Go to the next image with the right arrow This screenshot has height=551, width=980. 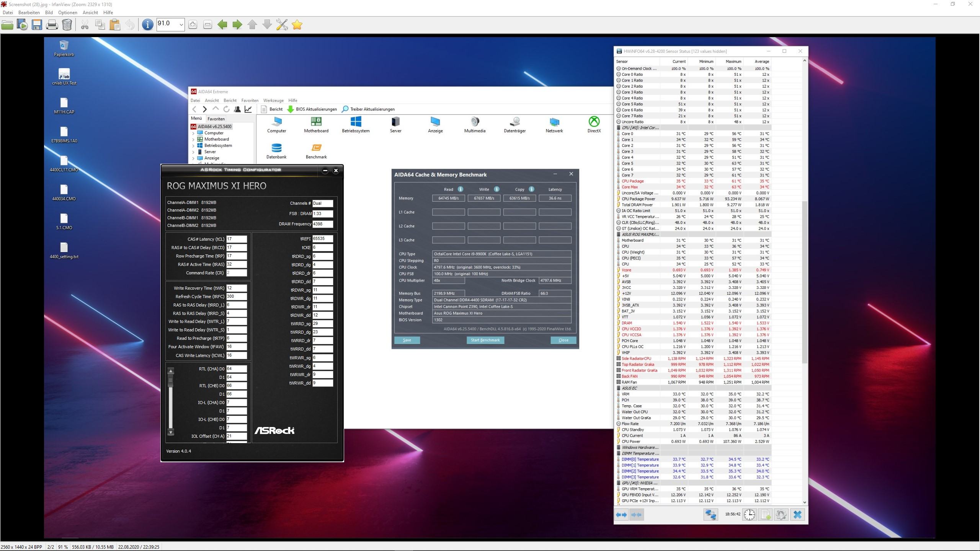pyautogui.click(x=237, y=25)
